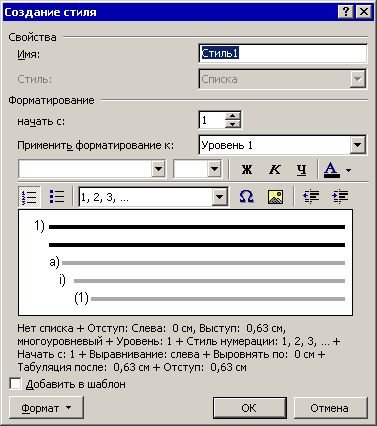Select the numbered list icon

(x=30, y=197)
